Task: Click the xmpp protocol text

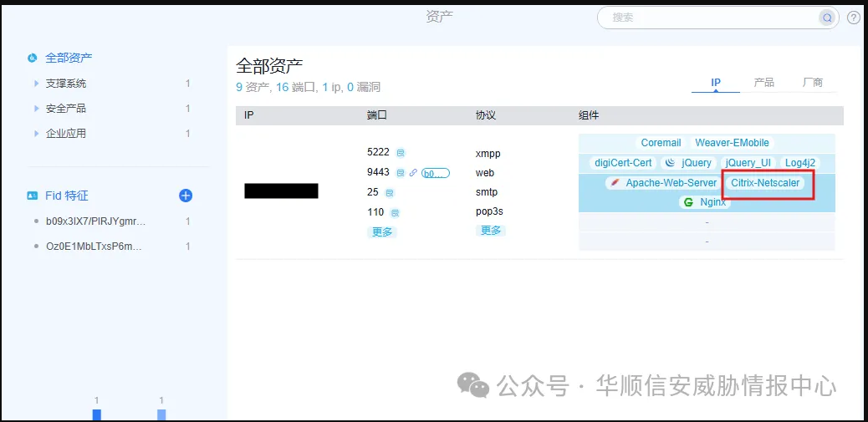Action: pos(488,153)
